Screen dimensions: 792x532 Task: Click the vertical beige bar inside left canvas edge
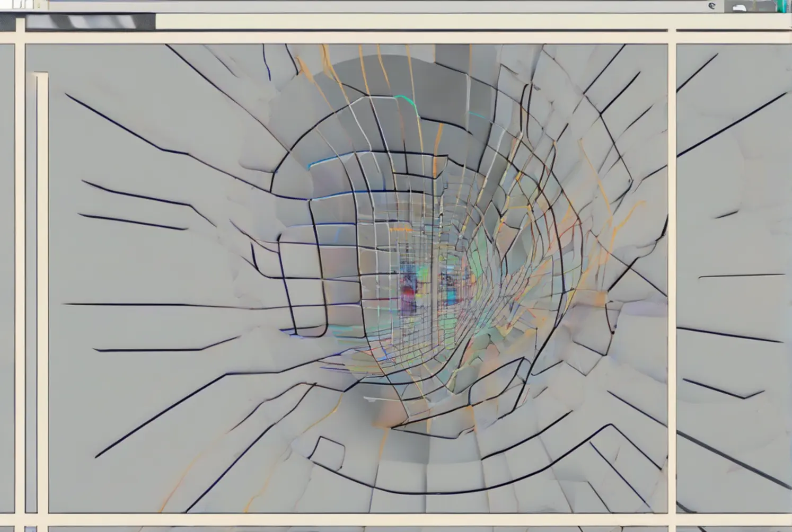click(42, 291)
